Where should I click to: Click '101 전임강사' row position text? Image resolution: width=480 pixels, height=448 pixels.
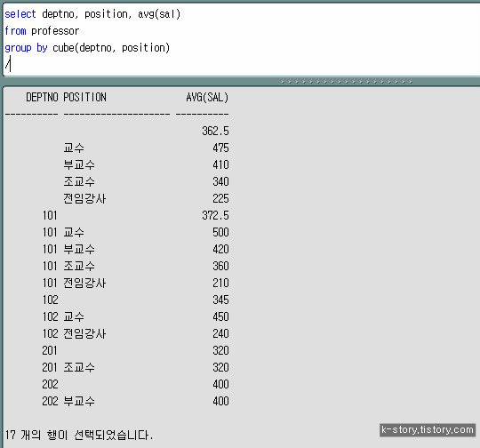[84, 283]
